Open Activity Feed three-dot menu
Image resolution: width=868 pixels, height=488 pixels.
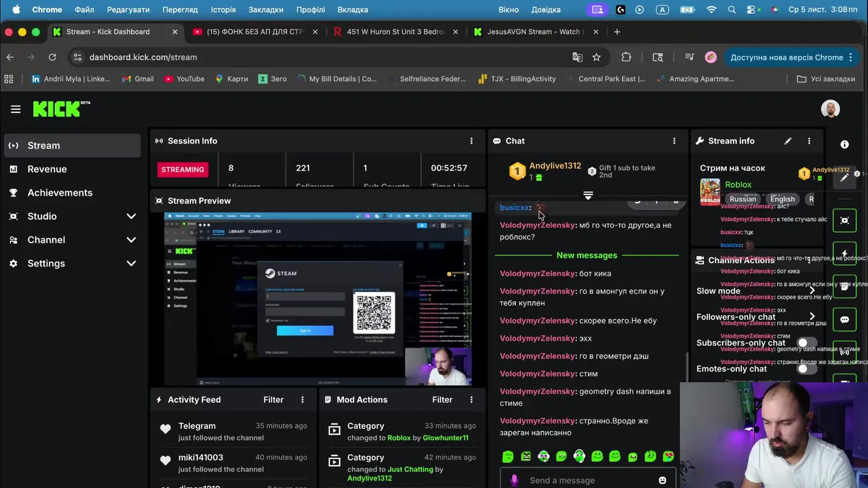coord(302,400)
